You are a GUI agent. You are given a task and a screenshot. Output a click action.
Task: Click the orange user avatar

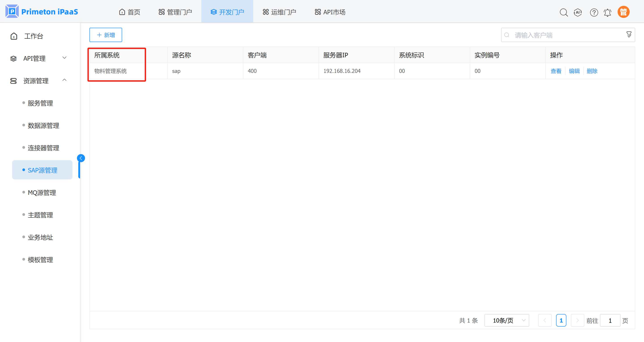tap(623, 12)
